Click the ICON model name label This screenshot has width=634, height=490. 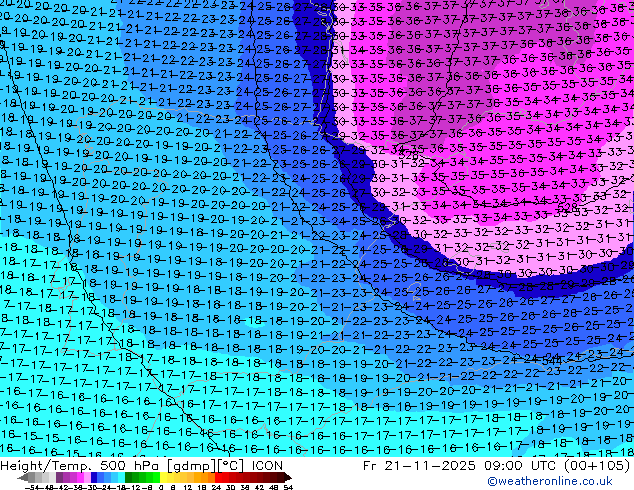[x=267, y=466]
